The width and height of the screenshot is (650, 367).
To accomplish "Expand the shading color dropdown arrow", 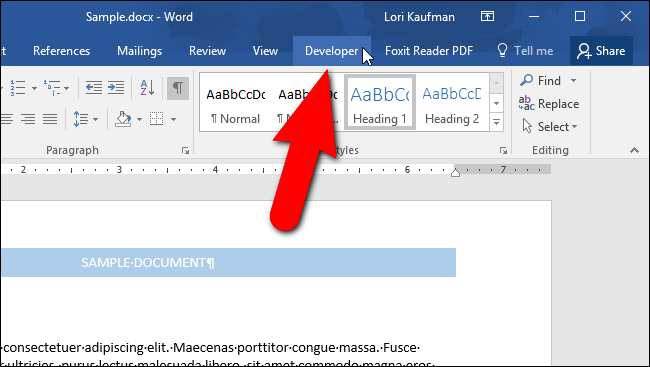I will [139, 119].
